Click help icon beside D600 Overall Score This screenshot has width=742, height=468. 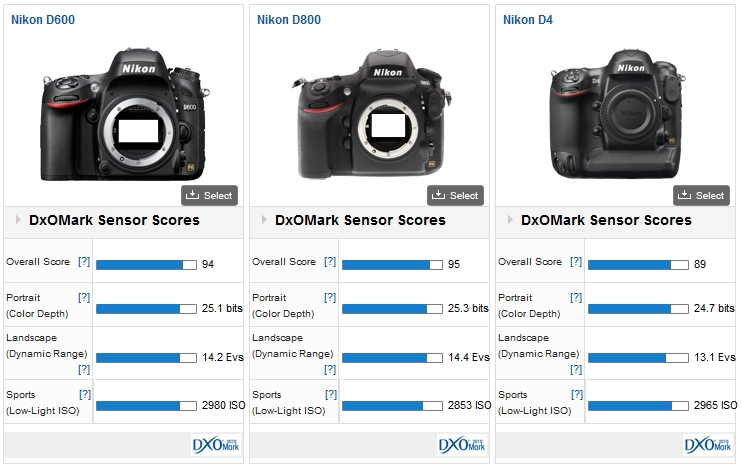(84, 262)
